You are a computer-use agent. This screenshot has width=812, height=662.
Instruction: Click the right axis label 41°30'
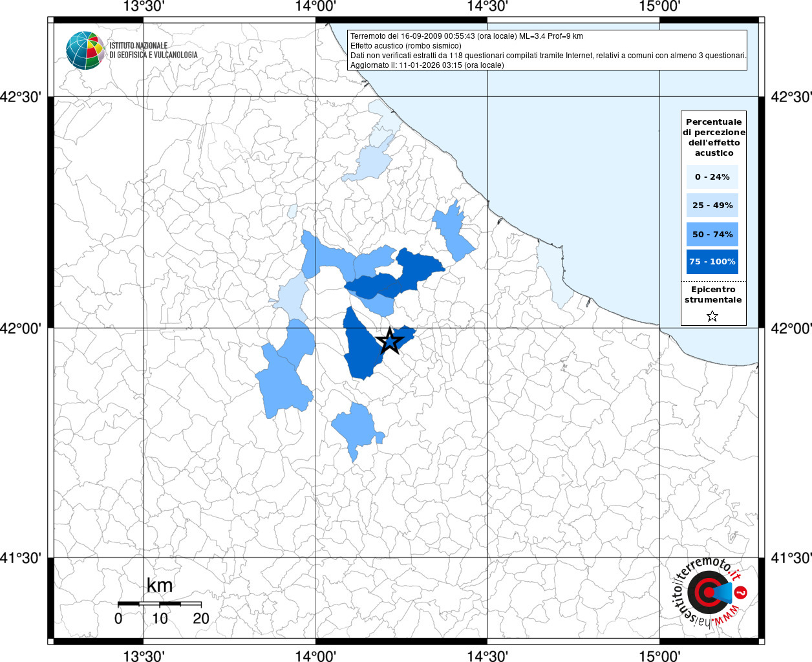click(791, 558)
